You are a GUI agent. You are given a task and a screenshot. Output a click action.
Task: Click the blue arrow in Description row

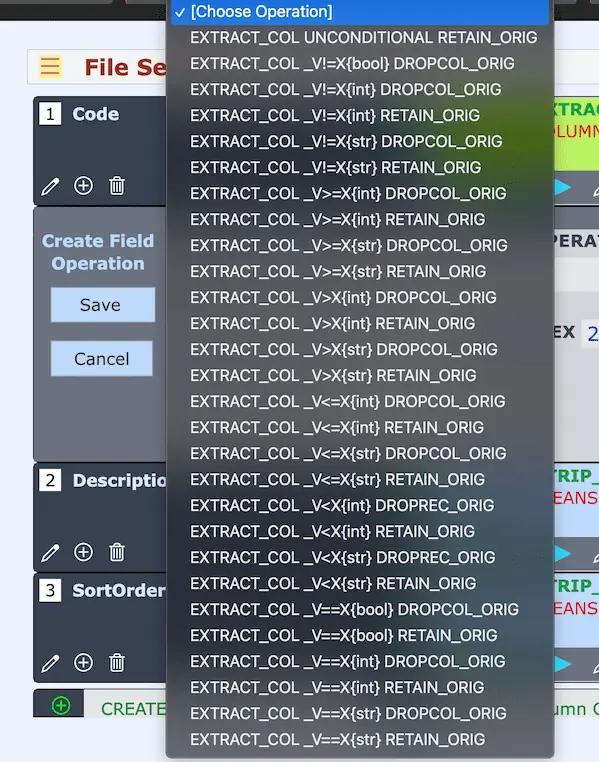[x=563, y=554]
